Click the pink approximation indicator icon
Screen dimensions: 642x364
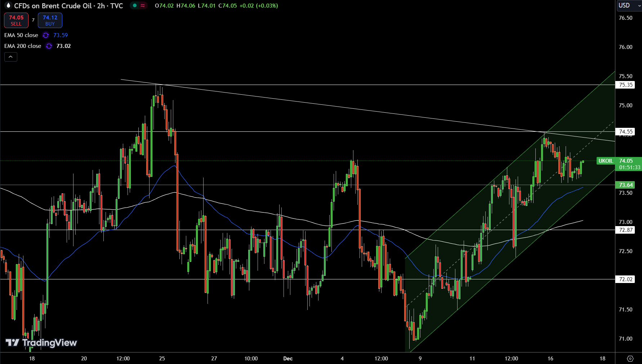click(143, 5)
